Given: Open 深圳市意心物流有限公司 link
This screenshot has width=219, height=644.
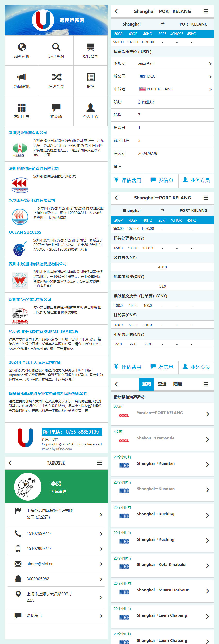Looking at the screenshot, I should pos(30,300).
